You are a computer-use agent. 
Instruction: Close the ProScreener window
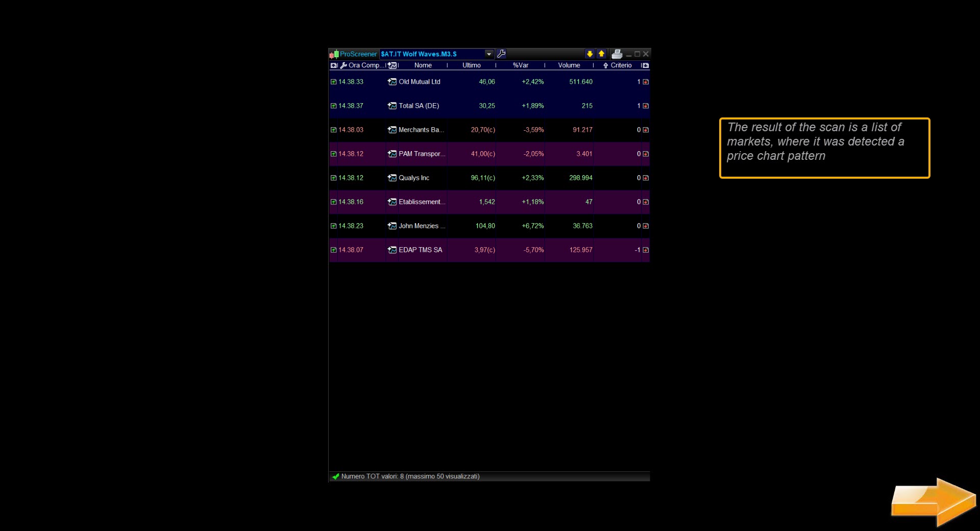(x=646, y=54)
